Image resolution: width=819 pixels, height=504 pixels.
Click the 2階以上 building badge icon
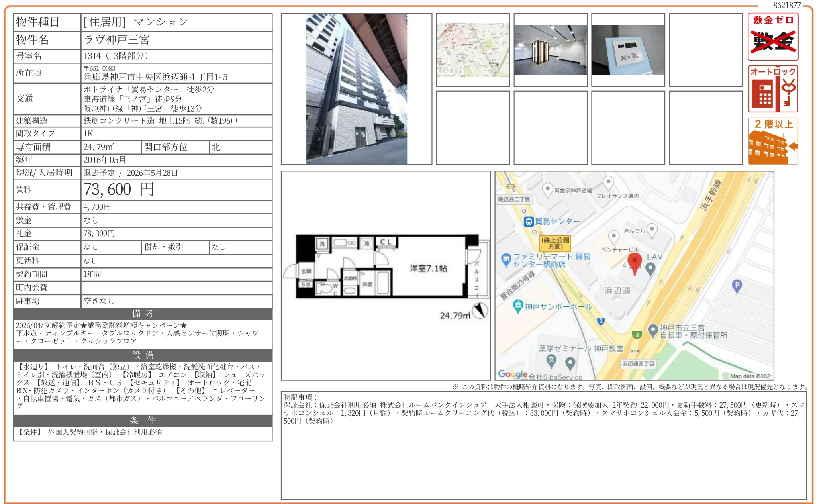[773, 141]
